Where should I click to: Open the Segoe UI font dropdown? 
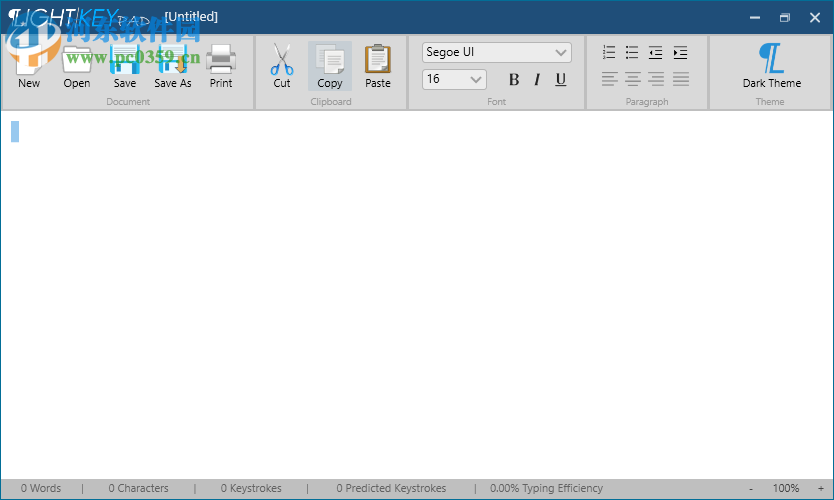497,52
